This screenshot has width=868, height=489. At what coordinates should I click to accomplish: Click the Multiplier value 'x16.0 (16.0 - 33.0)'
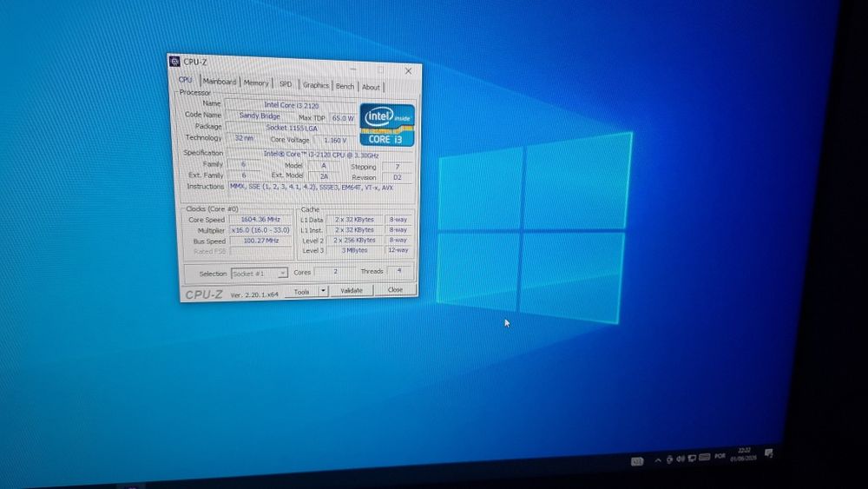tap(260, 230)
